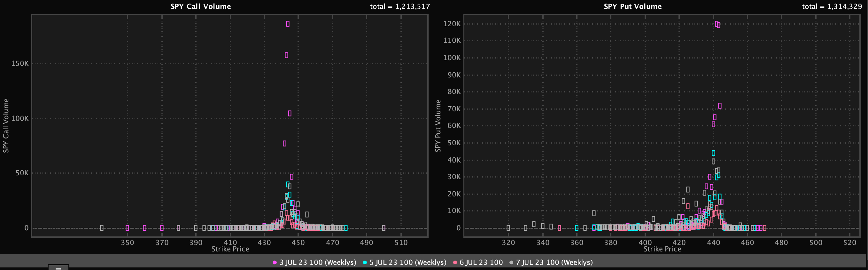The height and width of the screenshot is (270, 868).
Task: Select the magenta call marker just above 100K
Action: tap(290, 113)
